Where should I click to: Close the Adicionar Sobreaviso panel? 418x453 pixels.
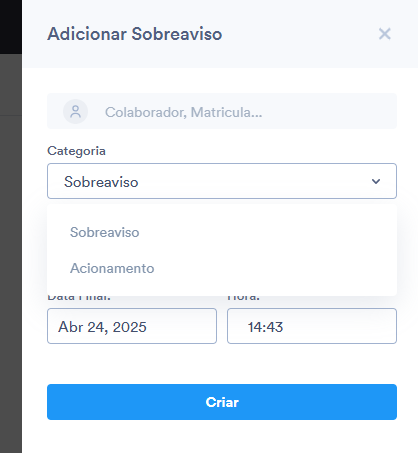pos(385,34)
